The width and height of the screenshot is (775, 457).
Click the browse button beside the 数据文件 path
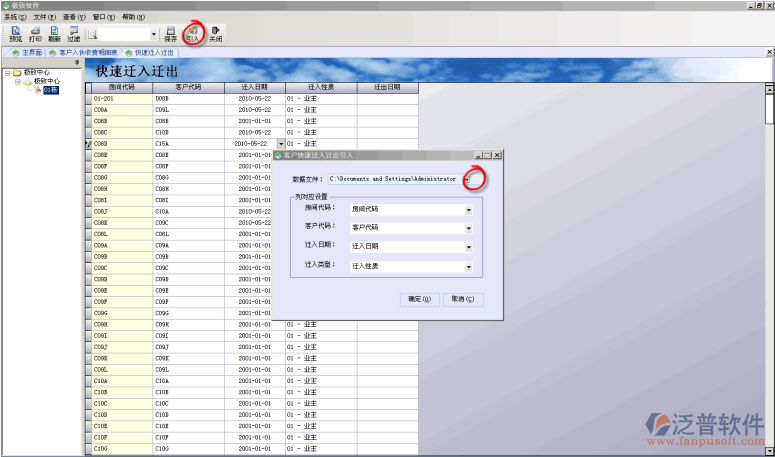click(467, 178)
